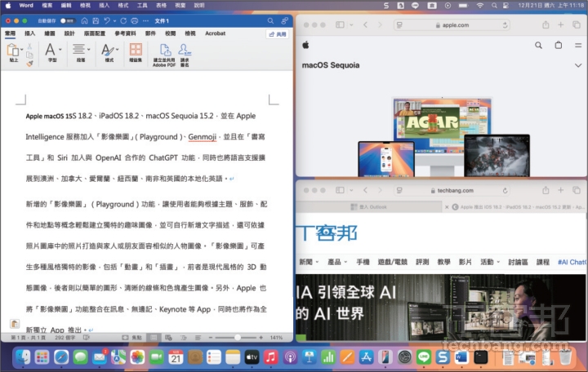Open the Acrobat ribbon tab
Image resolution: width=588 pixels, height=372 pixels.
pyautogui.click(x=216, y=33)
